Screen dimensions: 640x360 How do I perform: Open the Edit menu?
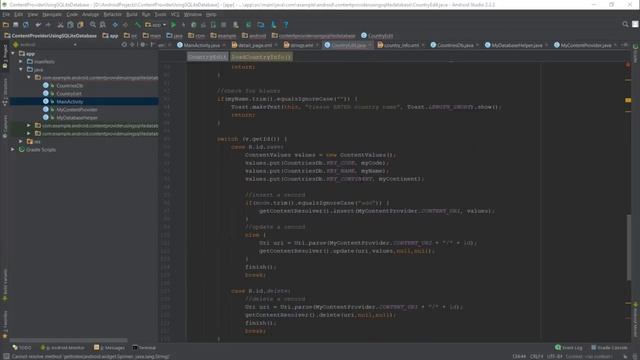[19, 14]
